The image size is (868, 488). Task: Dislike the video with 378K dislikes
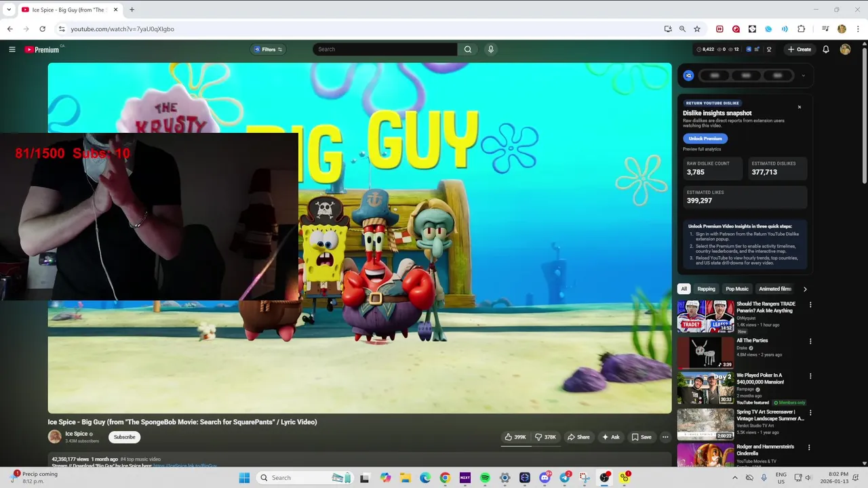[x=545, y=437]
